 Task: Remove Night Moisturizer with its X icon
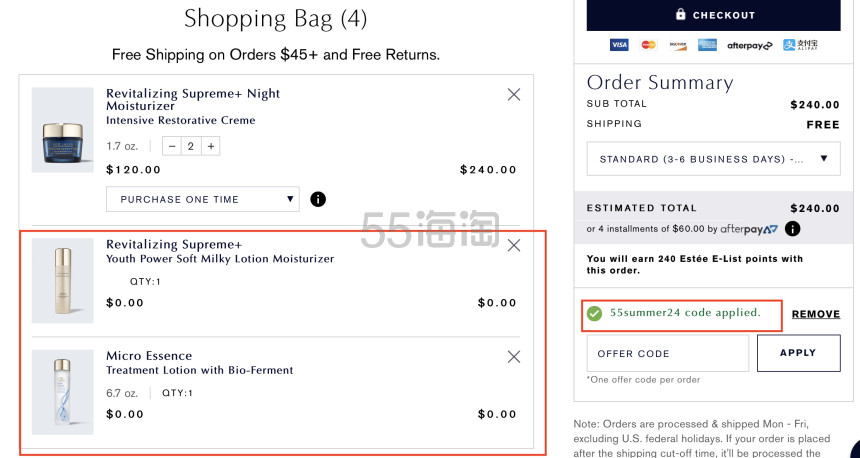(x=513, y=94)
